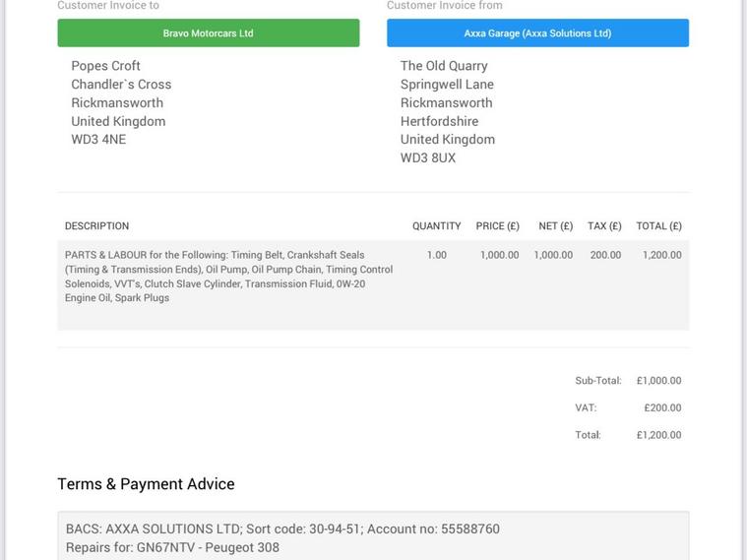The image size is (747, 560).
Task: Click the supplier postcode WD3 8UX
Action: point(428,158)
